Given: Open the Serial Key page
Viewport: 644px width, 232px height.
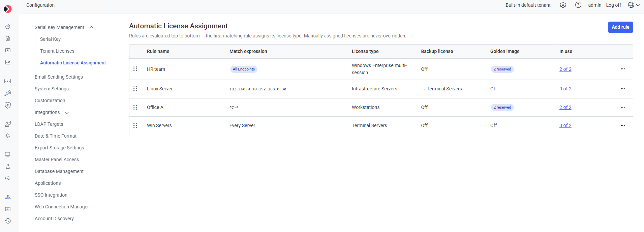Looking at the screenshot, I should click(x=50, y=39).
